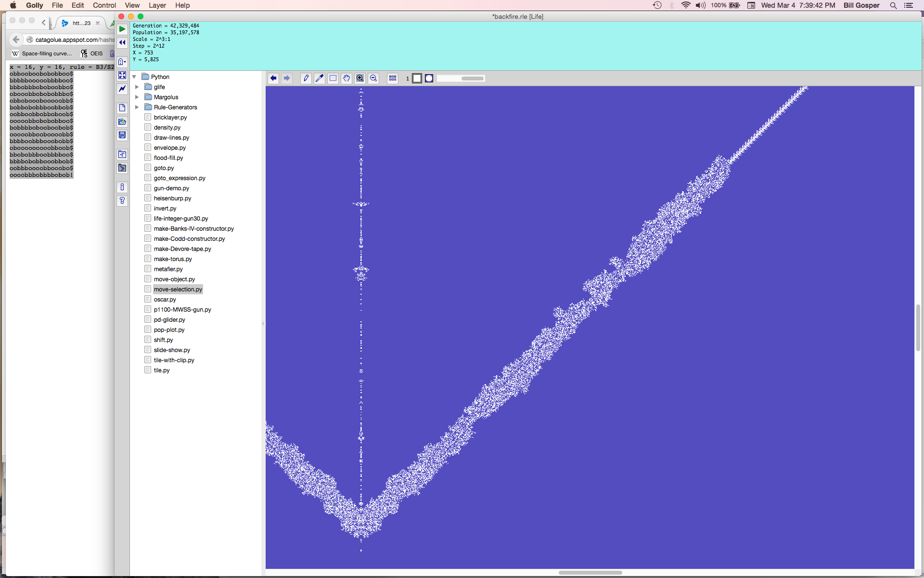Screen dimensions: 924x578
Task: Expand the Margolus folder
Action: (x=137, y=97)
